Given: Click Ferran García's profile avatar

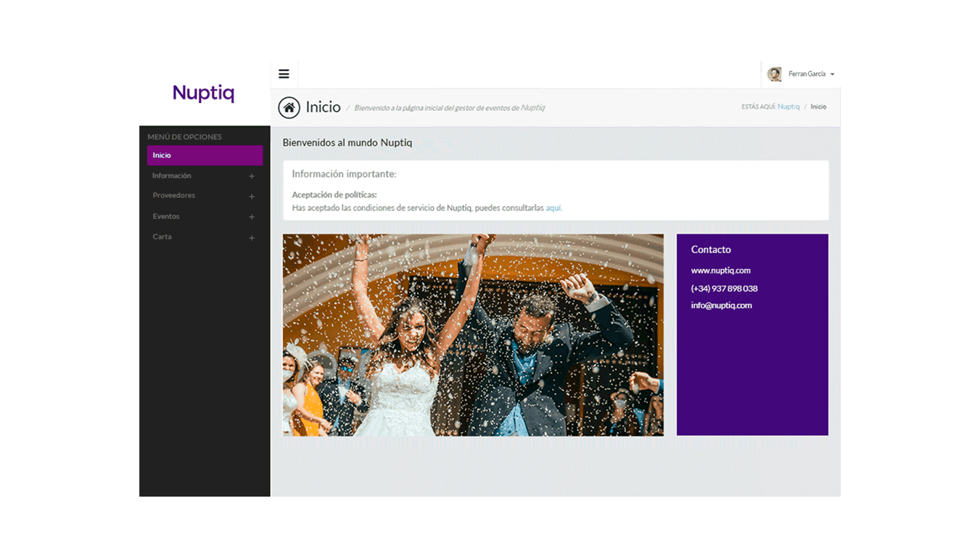Looking at the screenshot, I should 775,73.
